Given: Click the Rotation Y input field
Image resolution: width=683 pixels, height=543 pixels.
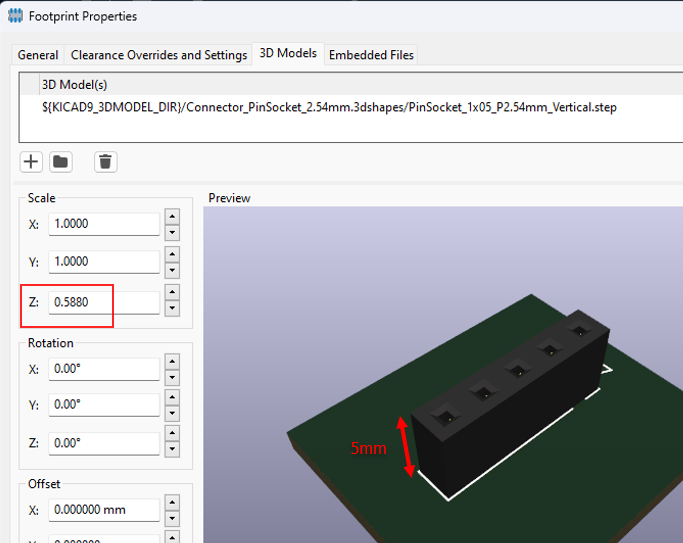Looking at the screenshot, I should (104, 406).
